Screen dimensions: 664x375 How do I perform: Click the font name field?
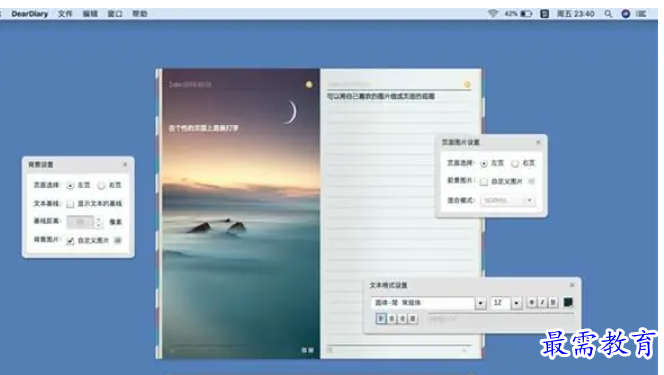423,303
